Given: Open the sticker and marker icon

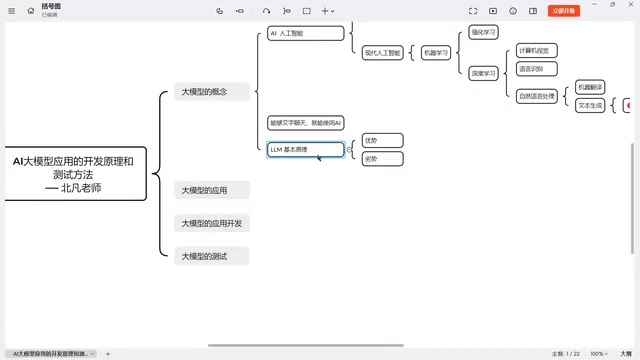Looking at the screenshot, I should coord(513,11).
